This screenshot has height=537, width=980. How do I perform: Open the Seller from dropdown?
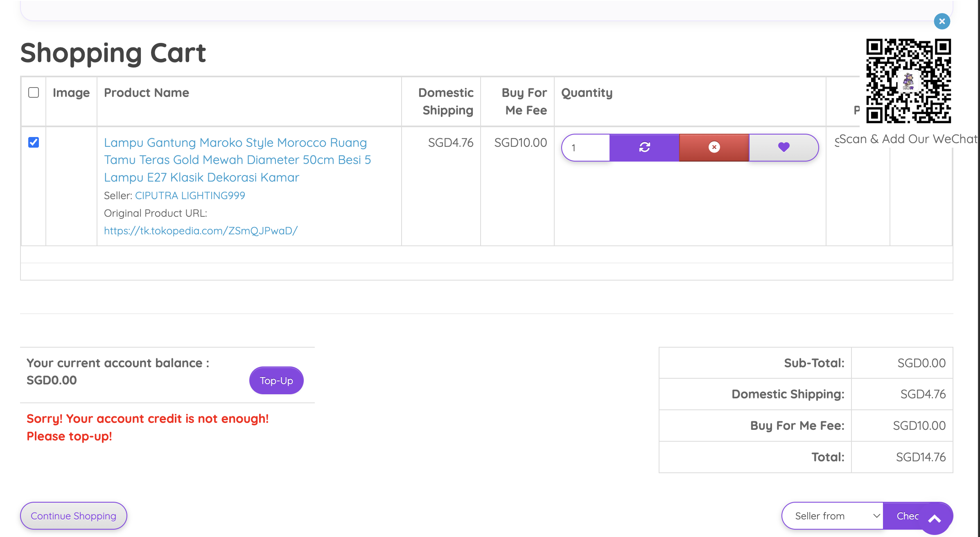pyautogui.click(x=832, y=516)
